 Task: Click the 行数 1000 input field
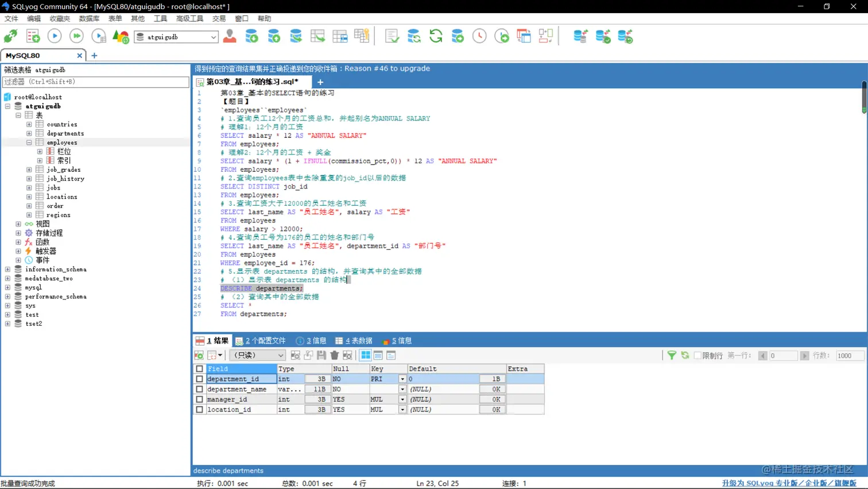coord(849,356)
